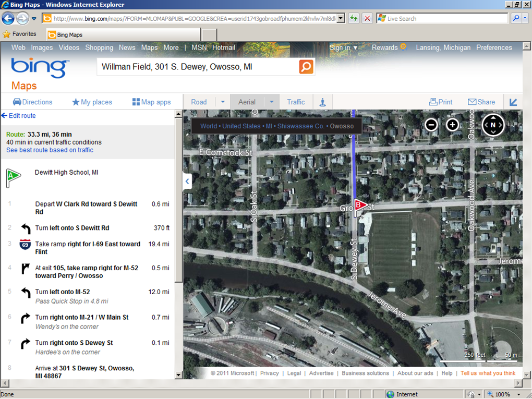The image size is (532, 399).
Task: Click the Live Search magnifier button
Action: coord(516,18)
